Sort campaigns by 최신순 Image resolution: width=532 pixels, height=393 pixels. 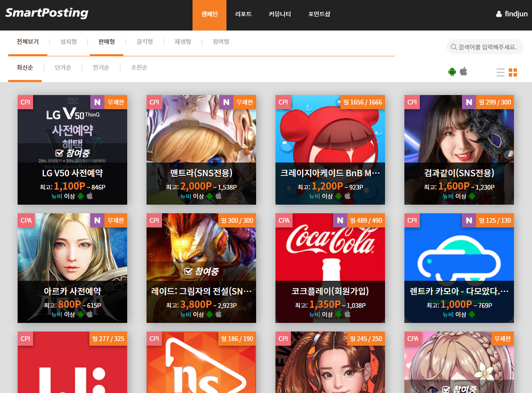tap(25, 68)
